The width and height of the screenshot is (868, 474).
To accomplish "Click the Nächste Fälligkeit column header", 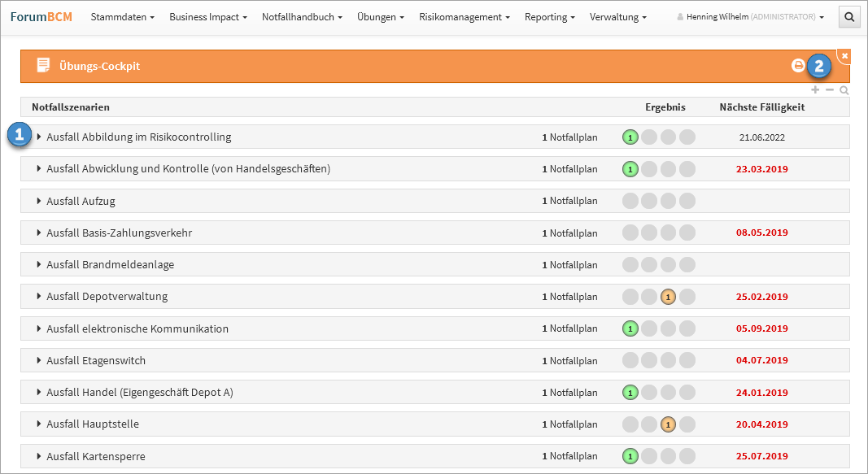I will pyautogui.click(x=761, y=107).
